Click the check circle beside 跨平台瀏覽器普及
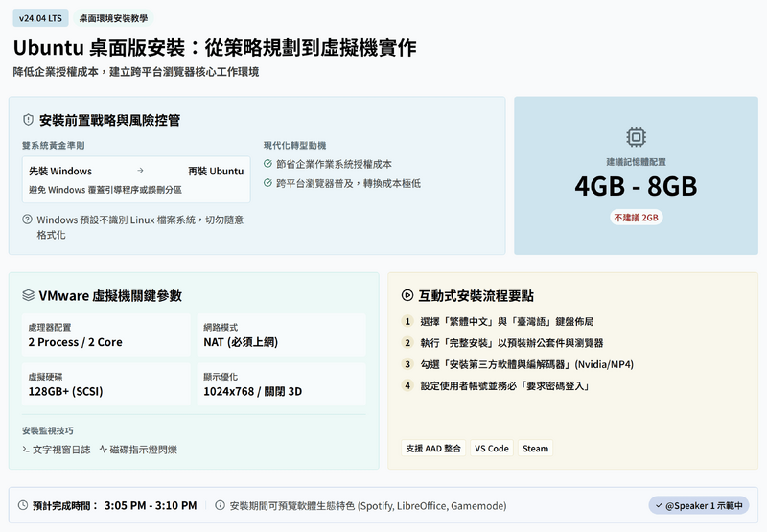The height and width of the screenshot is (532, 767). (x=268, y=183)
